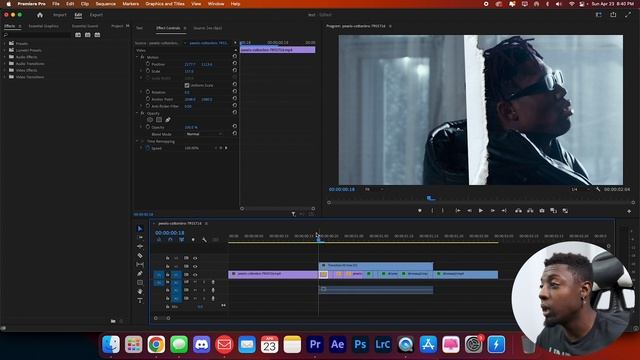Screen dimensions: 640x360
Task: Click the timeline Add Marker icon
Action: pos(193,240)
